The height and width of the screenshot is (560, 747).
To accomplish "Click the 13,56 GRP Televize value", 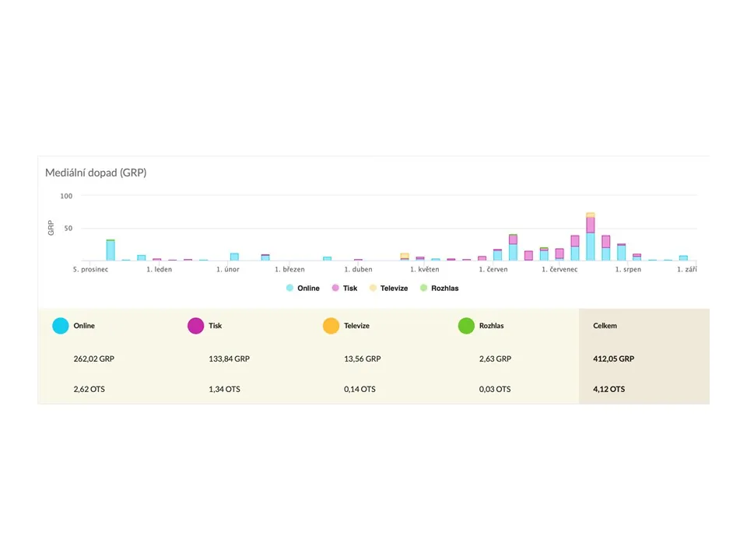I will pyautogui.click(x=363, y=359).
